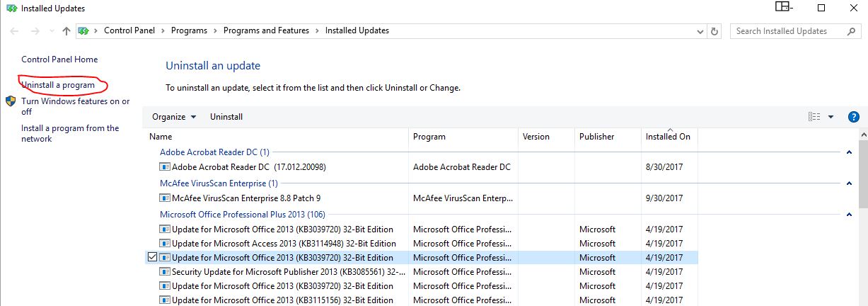Open the Uninstall a program link

point(58,85)
